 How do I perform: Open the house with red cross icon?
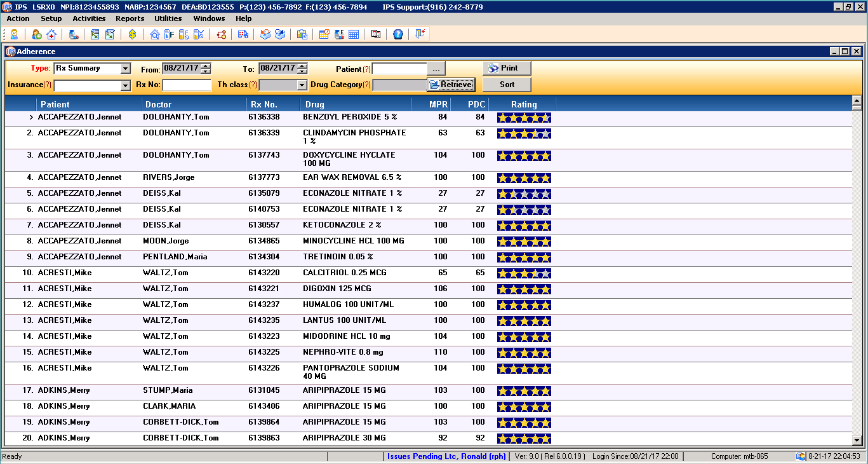point(51,34)
